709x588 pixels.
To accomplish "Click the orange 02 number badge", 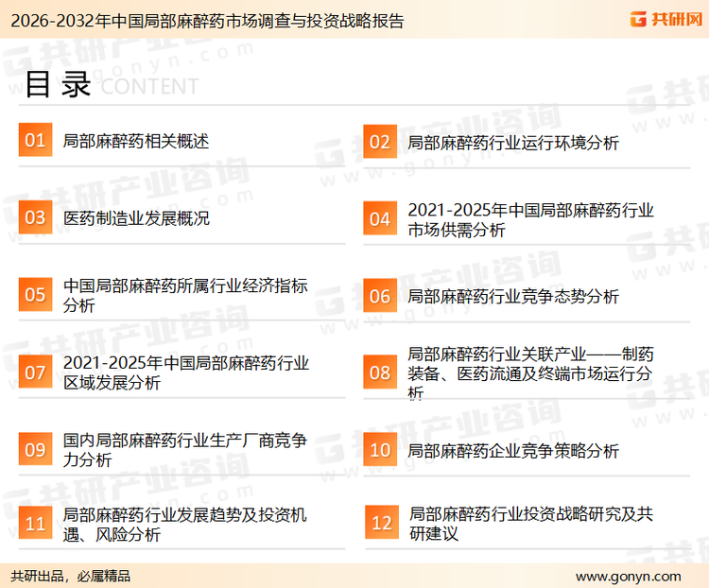I will 380,142.
